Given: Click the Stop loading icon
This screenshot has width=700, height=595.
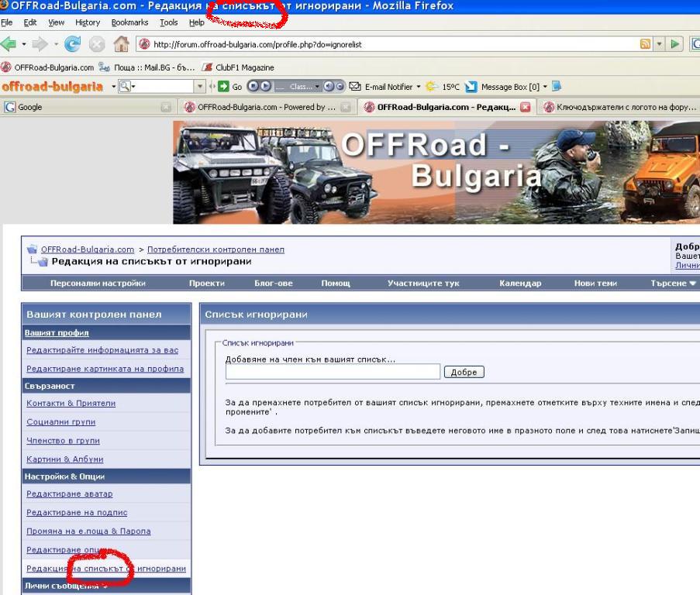Looking at the screenshot, I should click(96, 44).
